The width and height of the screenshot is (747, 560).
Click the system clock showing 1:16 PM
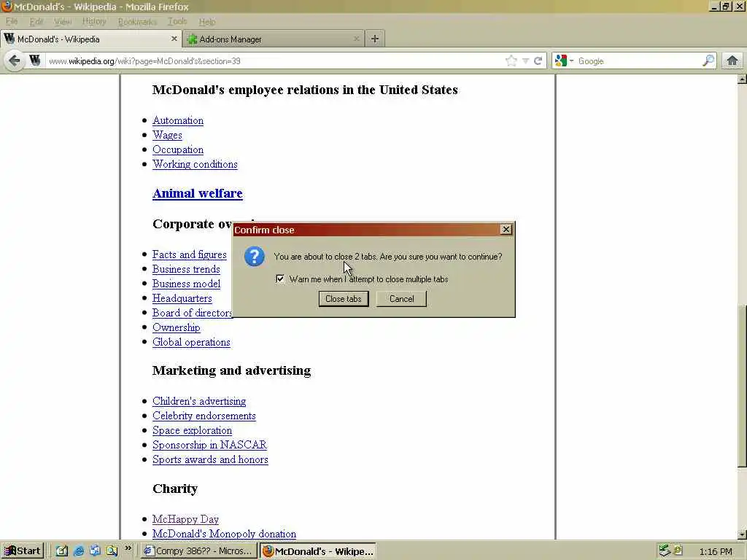pos(716,551)
